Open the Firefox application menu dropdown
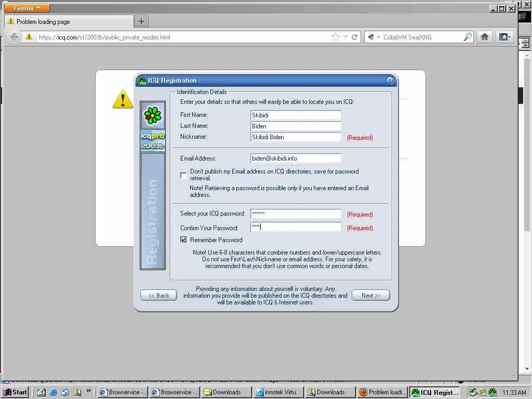This screenshot has width=532, height=399. pos(27,8)
